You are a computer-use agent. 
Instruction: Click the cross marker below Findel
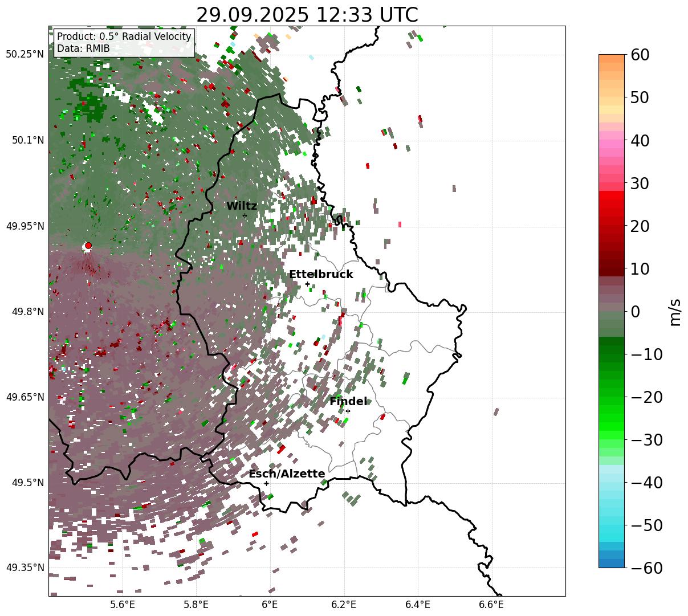(x=348, y=411)
